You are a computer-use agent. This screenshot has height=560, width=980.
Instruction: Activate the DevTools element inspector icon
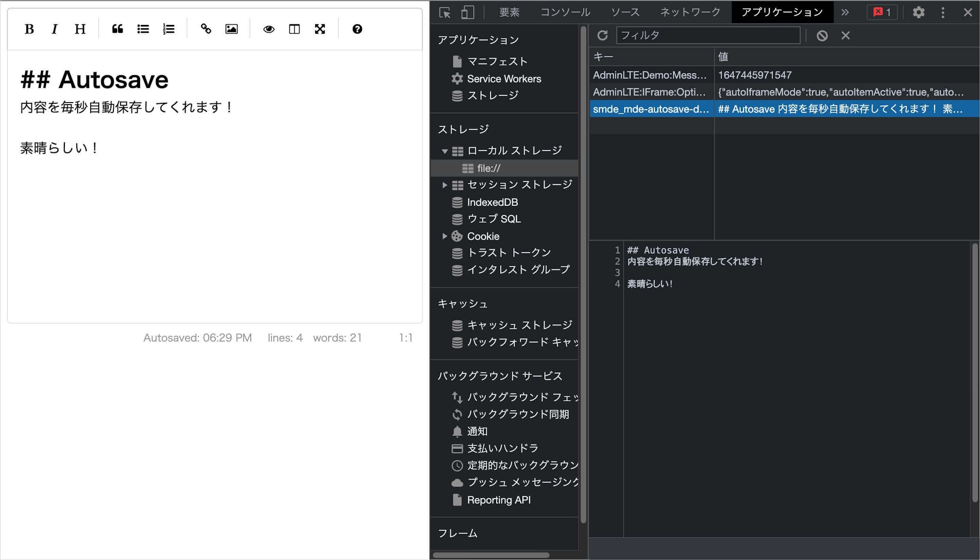coord(445,12)
